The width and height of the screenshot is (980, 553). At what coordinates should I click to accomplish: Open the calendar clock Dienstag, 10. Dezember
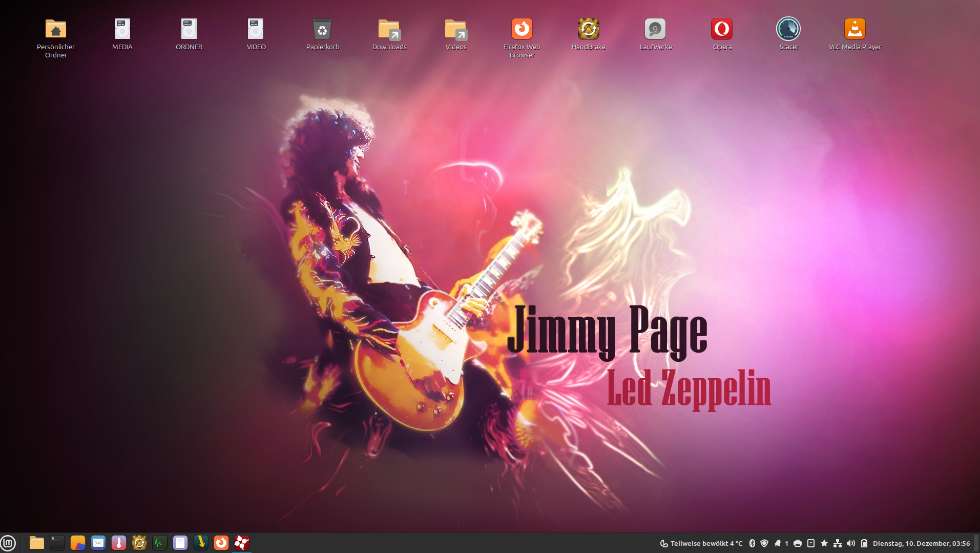[921, 543]
